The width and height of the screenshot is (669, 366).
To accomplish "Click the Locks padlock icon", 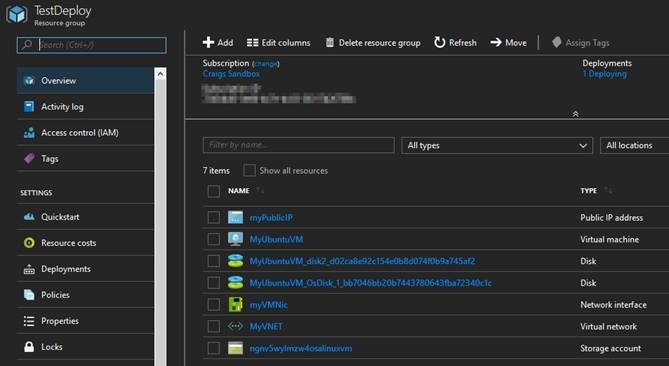I will tap(29, 347).
